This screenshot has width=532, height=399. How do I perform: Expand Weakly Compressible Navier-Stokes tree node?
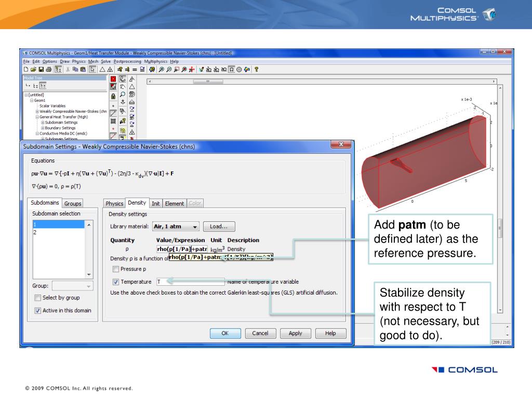click(x=37, y=111)
